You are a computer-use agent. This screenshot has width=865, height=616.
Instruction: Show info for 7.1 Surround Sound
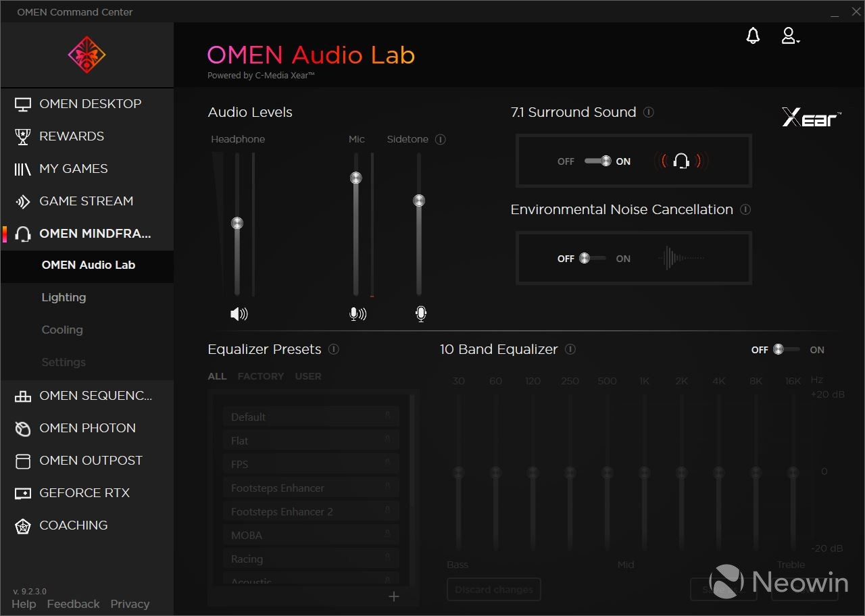tap(649, 113)
